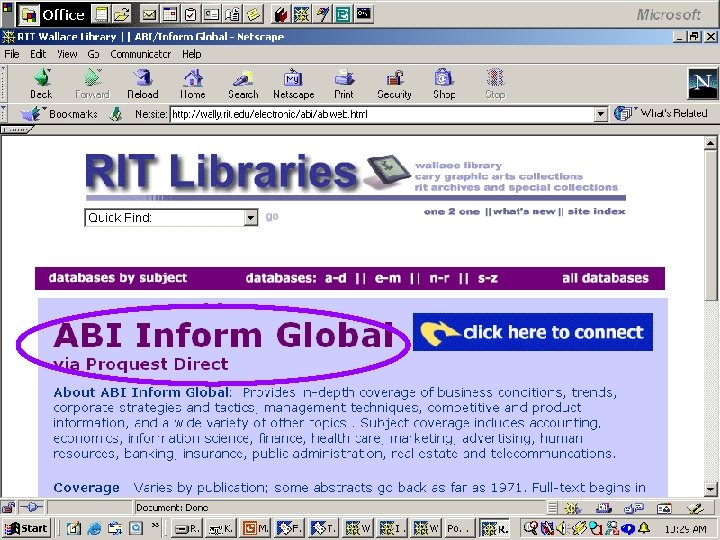Open the wallace library link

click(458, 165)
